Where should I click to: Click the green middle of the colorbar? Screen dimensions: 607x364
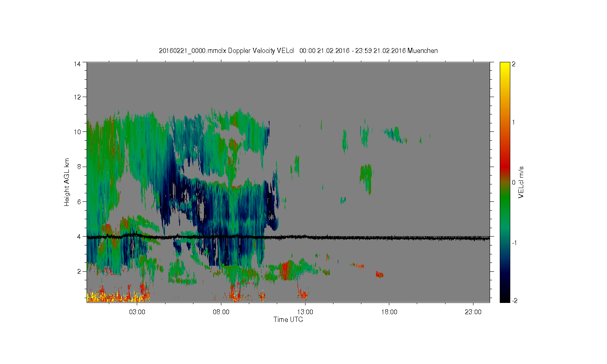[505, 202]
